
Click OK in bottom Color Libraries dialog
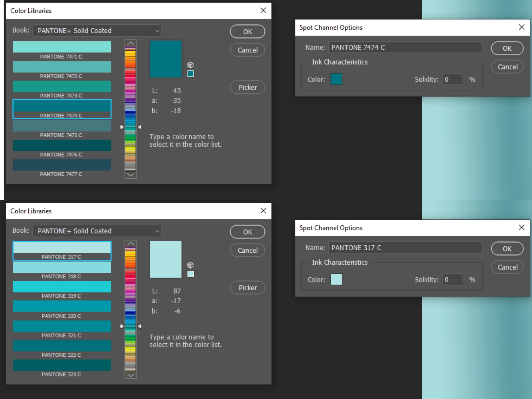(x=248, y=232)
